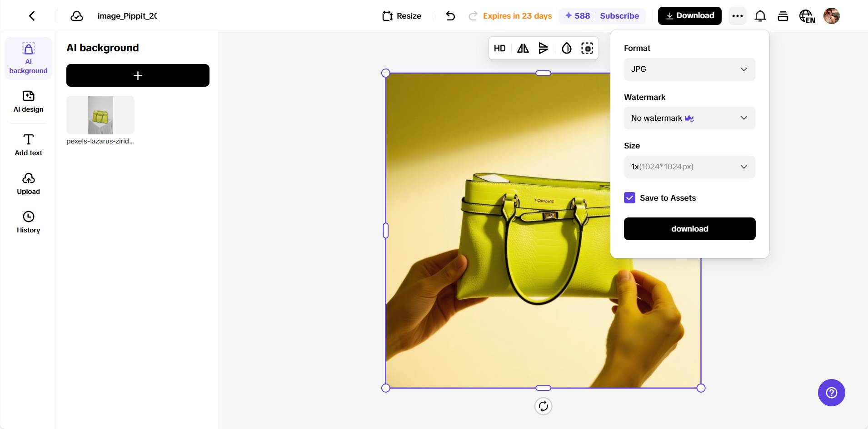Click the bottom-middle edge handle of the image

click(544, 388)
